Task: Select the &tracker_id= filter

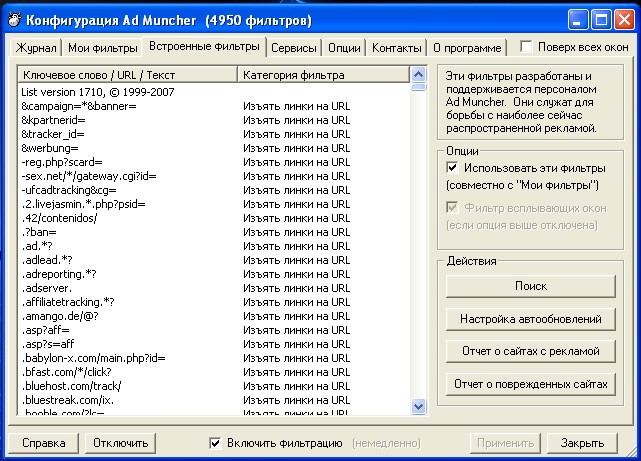Action: (214, 134)
